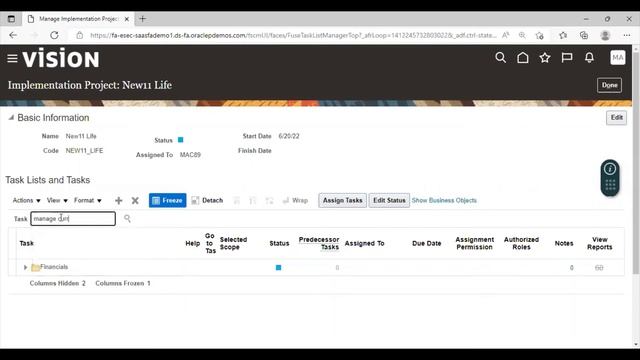This screenshot has height=360, width=640.
Task: Click the Columns Frozen 1 text
Action: tap(123, 283)
